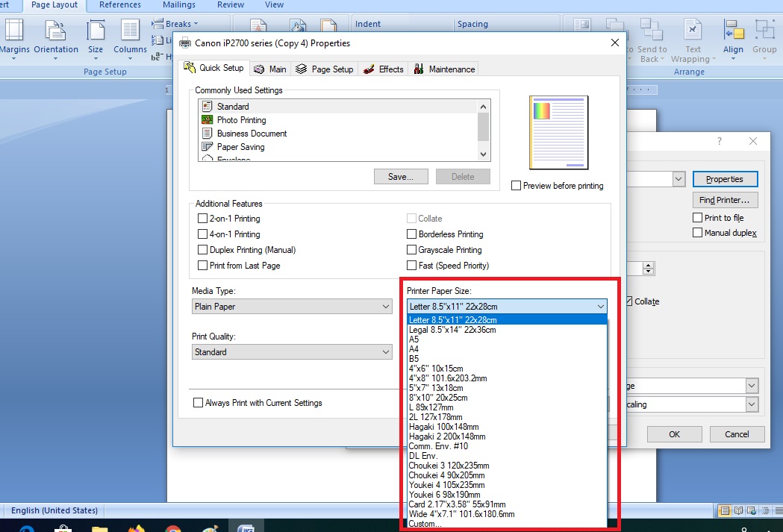Image resolution: width=783 pixels, height=532 pixels.
Task: Switch to the Page Setup tab
Action: 325,69
